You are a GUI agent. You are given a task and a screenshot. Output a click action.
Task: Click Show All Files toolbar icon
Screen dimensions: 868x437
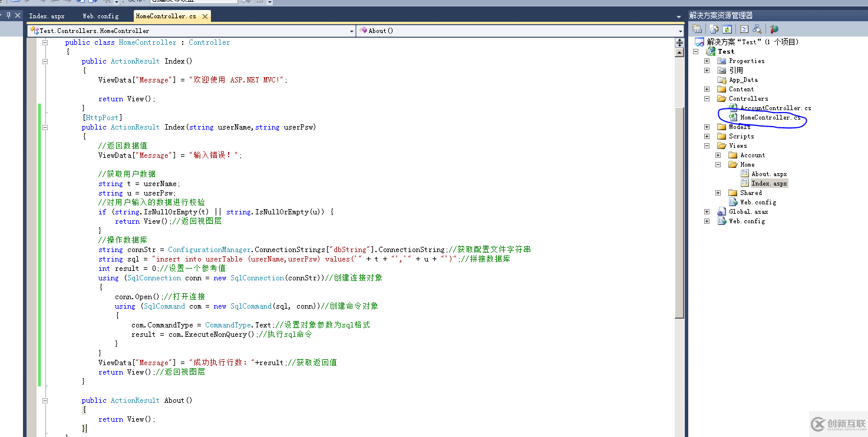pos(714,29)
